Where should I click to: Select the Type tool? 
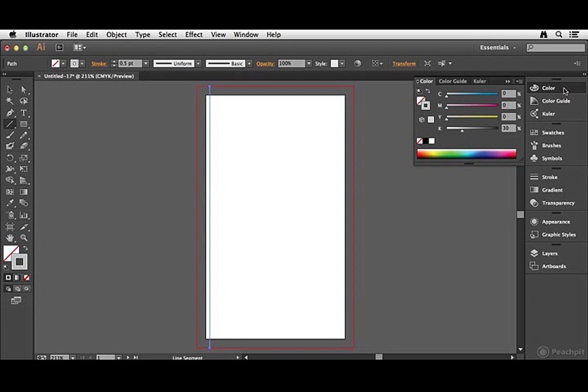[23, 113]
